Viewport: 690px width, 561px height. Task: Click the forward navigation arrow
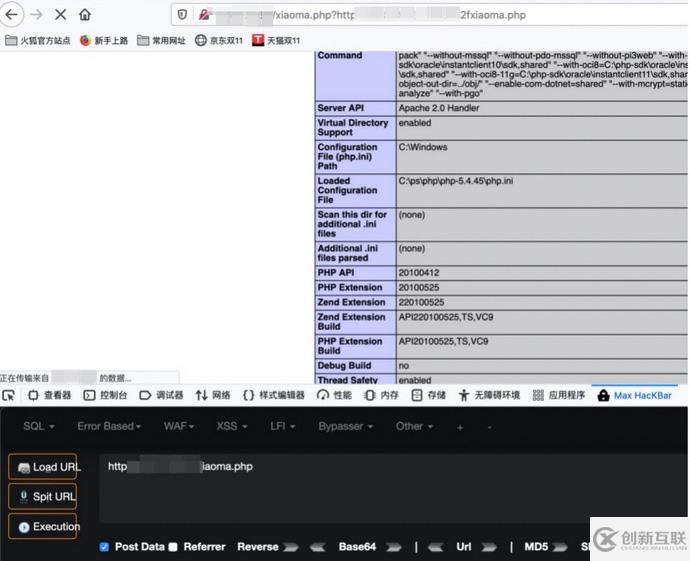(37, 15)
